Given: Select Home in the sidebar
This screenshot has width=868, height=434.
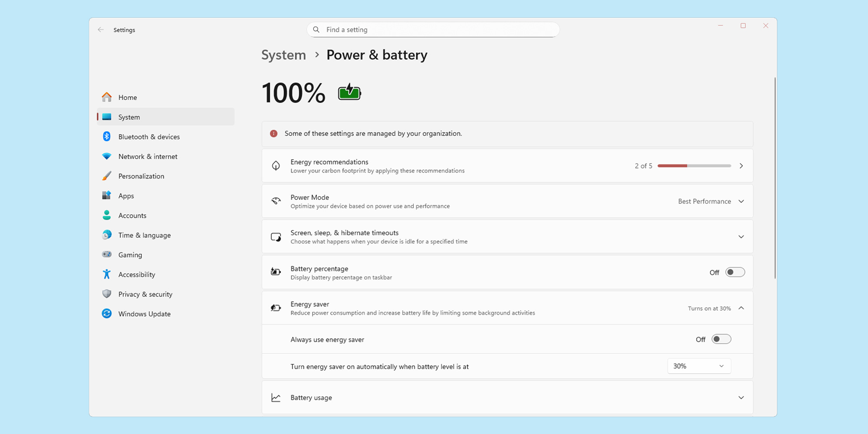Looking at the screenshot, I should (127, 97).
